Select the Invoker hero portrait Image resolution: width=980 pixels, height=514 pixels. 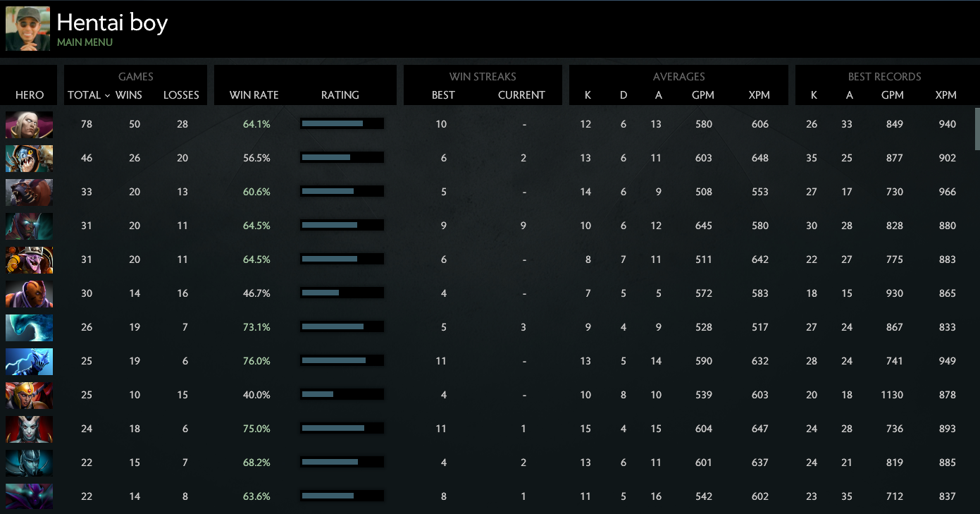28,124
